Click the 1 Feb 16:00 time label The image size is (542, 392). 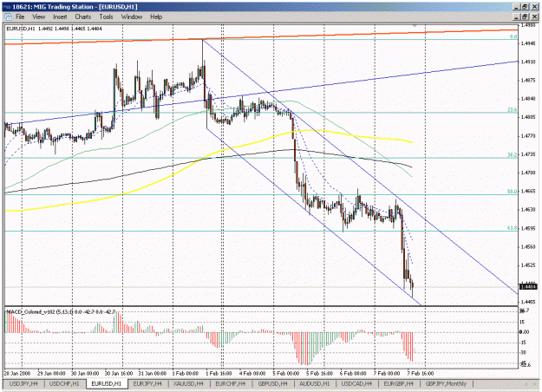pos(219,373)
